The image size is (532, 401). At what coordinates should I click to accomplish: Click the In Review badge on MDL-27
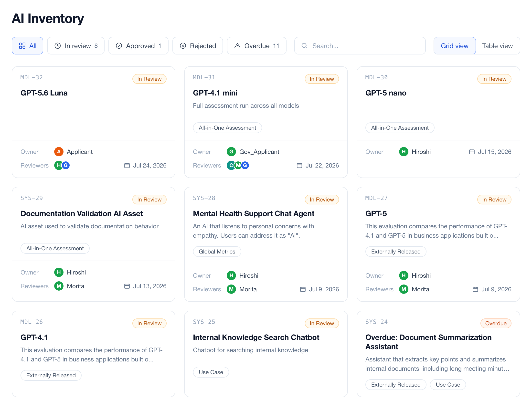494,200
